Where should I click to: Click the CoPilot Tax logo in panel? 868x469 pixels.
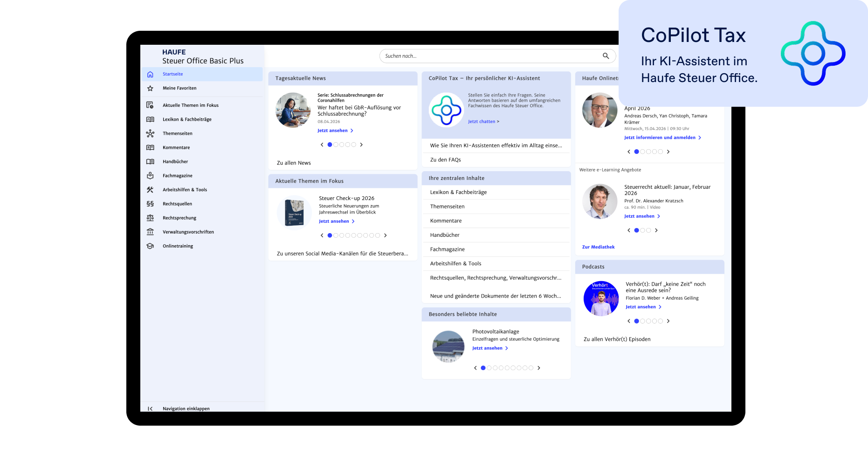click(x=446, y=110)
